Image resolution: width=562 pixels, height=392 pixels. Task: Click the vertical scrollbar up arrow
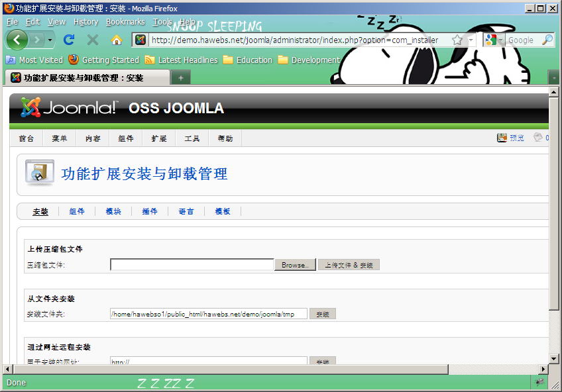(553, 92)
